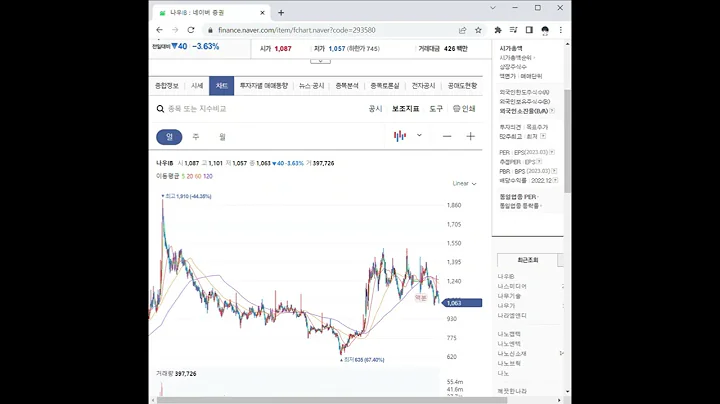This screenshot has height=404, width=720.
Task: Click the browser forward arrow
Action: pos(175,30)
